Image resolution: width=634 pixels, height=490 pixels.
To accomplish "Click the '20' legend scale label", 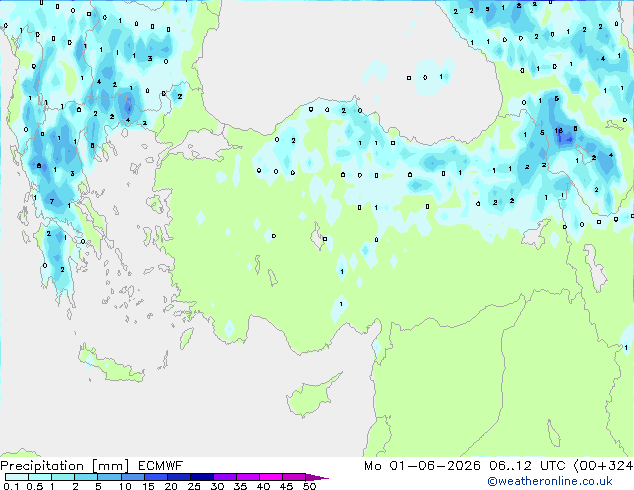I will [171, 486].
